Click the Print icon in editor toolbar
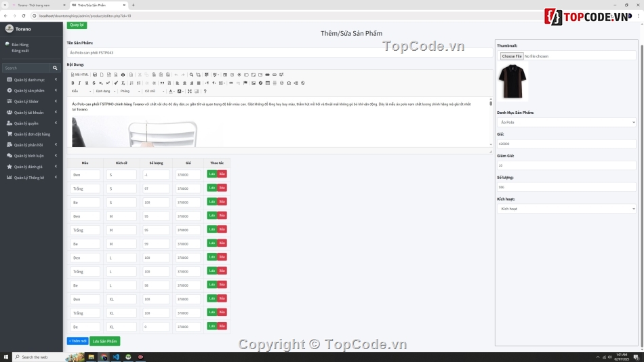Image resolution: width=644 pixels, height=362 pixels. click(123, 75)
